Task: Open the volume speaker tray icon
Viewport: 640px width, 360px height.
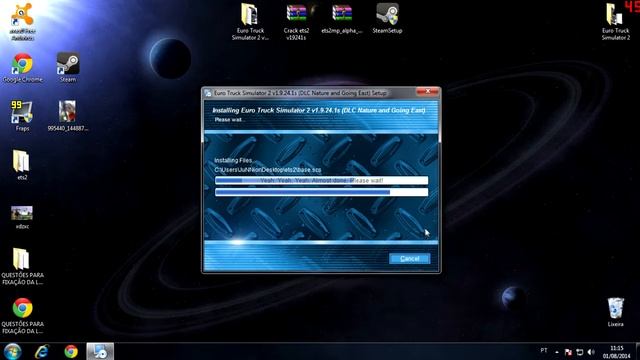Action: tap(591, 352)
